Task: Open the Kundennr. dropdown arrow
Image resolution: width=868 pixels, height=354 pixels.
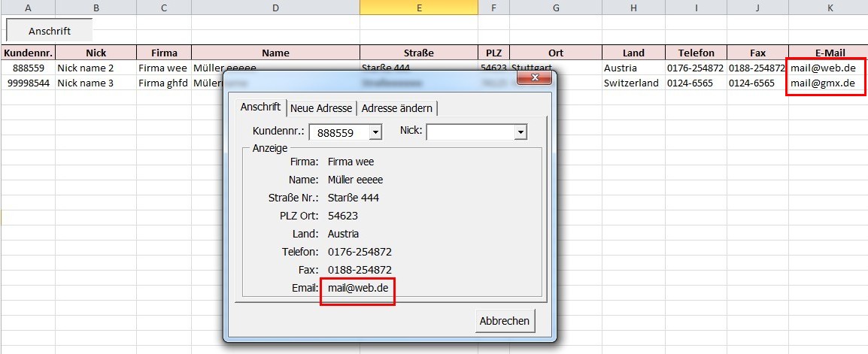Action: (375, 132)
